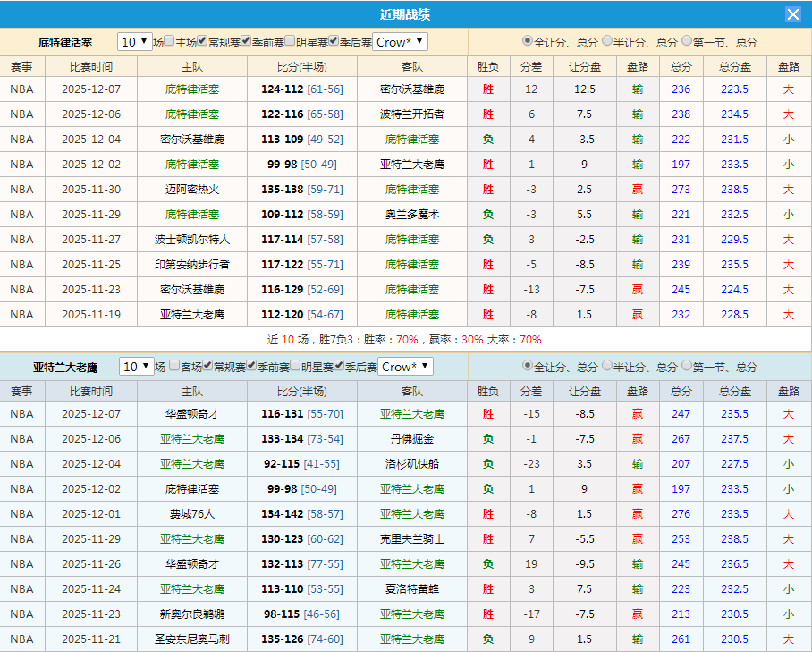Click the 亚特兰大老鹰 link in the 华盛顿奇才 row
The width and height of the screenshot is (812, 652).
(x=413, y=414)
